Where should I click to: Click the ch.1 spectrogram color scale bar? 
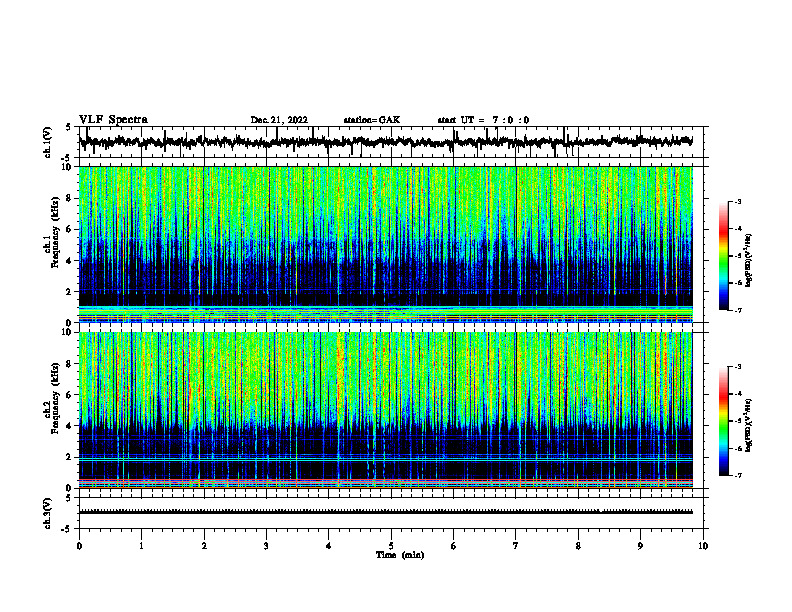[x=724, y=256]
